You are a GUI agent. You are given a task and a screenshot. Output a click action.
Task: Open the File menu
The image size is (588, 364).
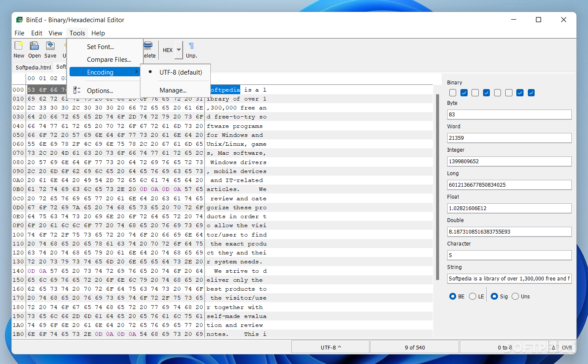[x=19, y=33]
